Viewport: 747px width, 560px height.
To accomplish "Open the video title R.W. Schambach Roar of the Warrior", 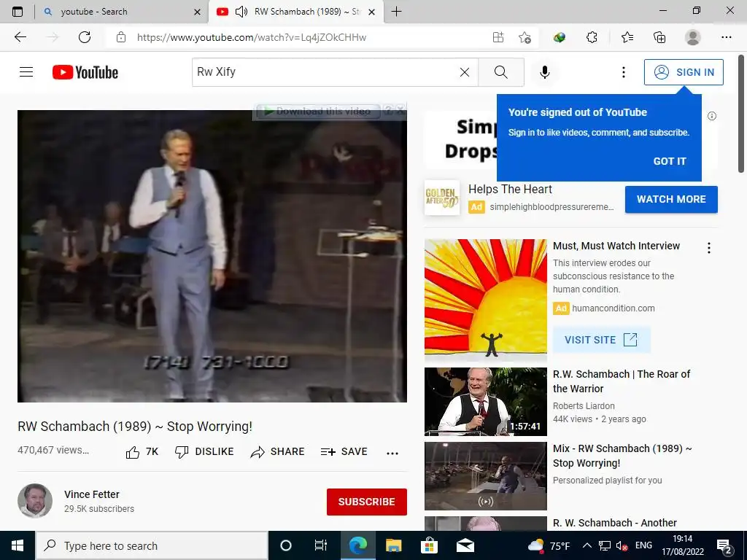I will click(x=622, y=381).
